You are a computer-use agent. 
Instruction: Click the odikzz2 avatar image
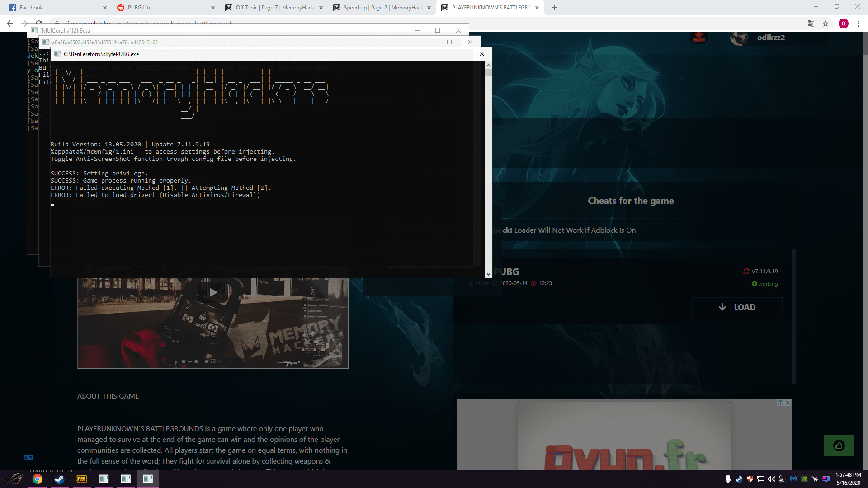pyautogui.click(x=739, y=38)
